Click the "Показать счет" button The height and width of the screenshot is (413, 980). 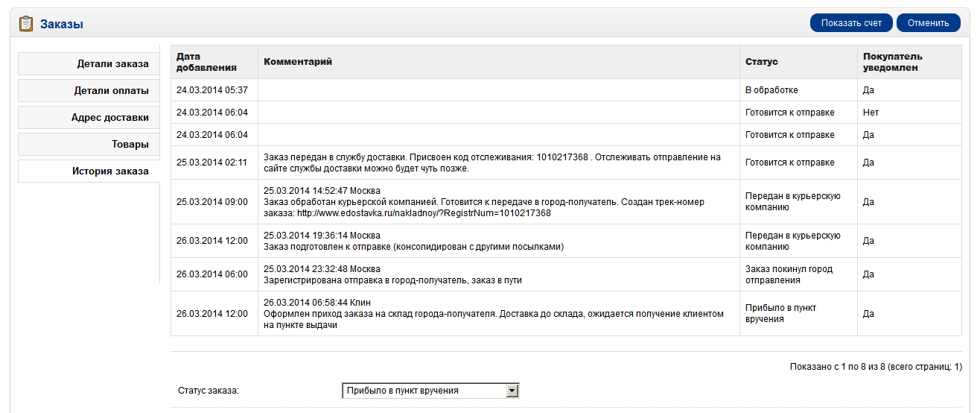(x=851, y=23)
